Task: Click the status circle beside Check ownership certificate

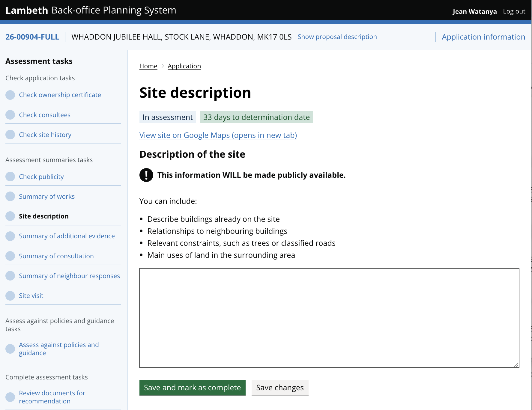Action: (x=10, y=95)
